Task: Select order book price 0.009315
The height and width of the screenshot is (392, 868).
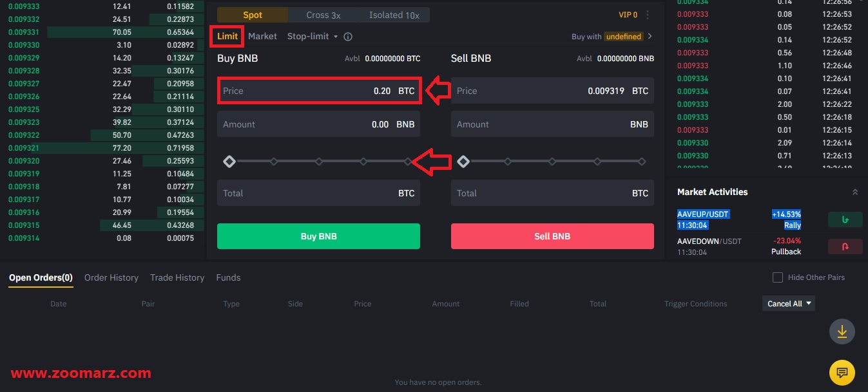Action: tap(23, 225)
